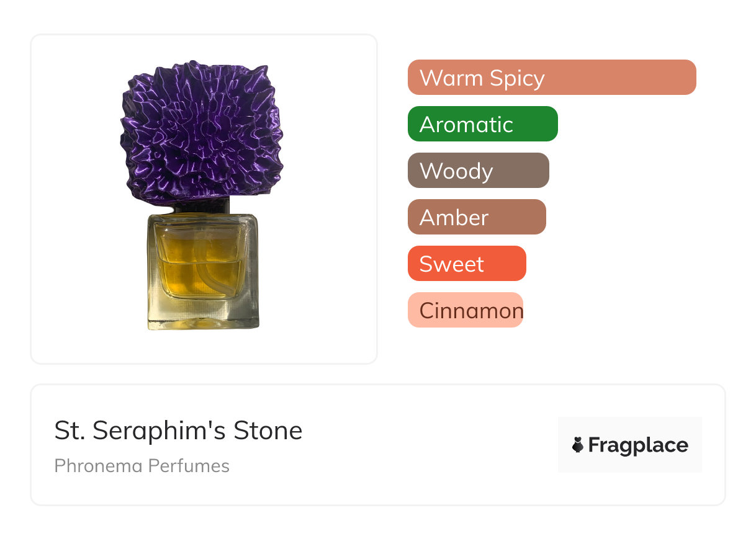Choose the Woody accord bar
The image size is (756, 536).
[x=478, y=171]
